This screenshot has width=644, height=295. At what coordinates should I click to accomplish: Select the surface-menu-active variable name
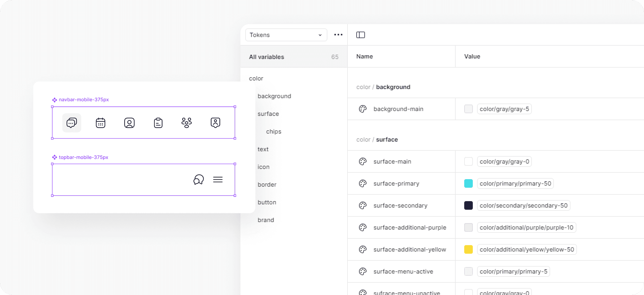tap(403, 271)
